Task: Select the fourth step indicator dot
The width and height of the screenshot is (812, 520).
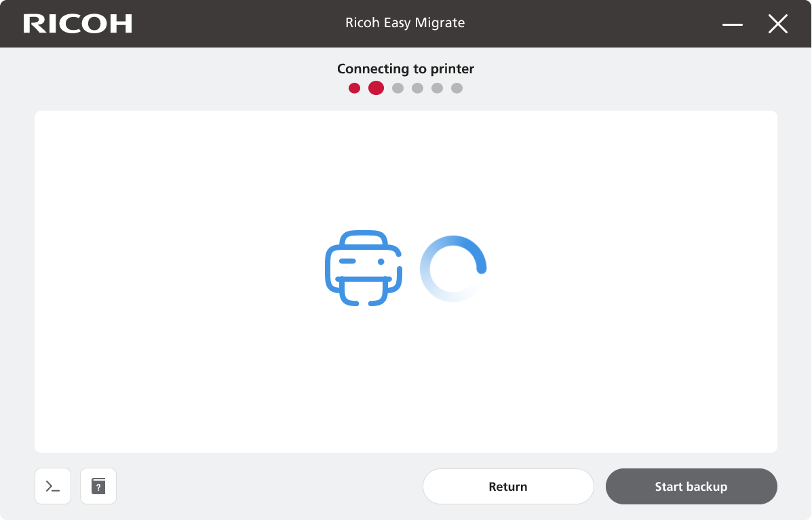Action: pyautogui.click(x=417, y=88)
